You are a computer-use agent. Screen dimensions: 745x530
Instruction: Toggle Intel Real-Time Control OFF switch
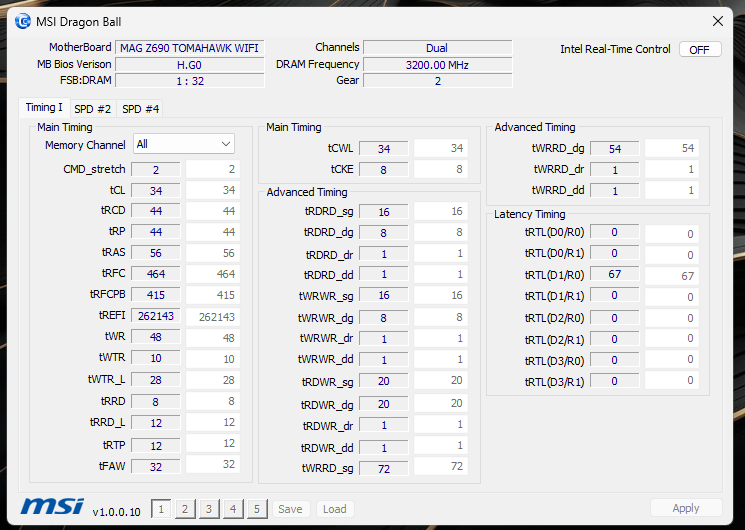pos(699,49)
